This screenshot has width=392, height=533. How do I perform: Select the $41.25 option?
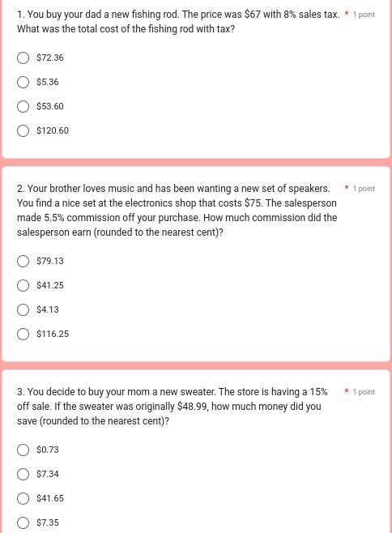tap(23, 285)
